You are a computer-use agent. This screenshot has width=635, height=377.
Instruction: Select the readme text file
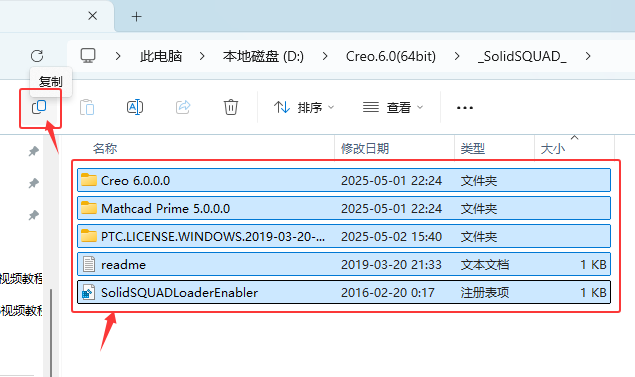tap(344, 264)
